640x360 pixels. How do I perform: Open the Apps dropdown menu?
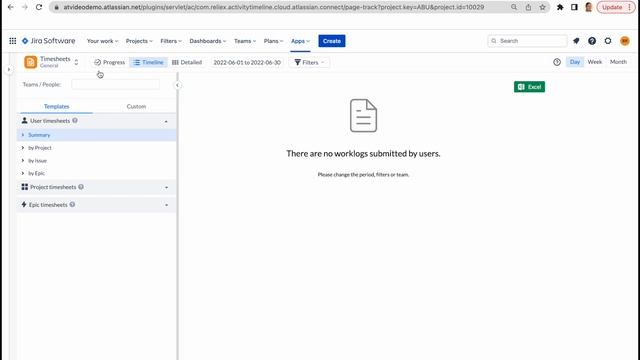pos(300,41)
